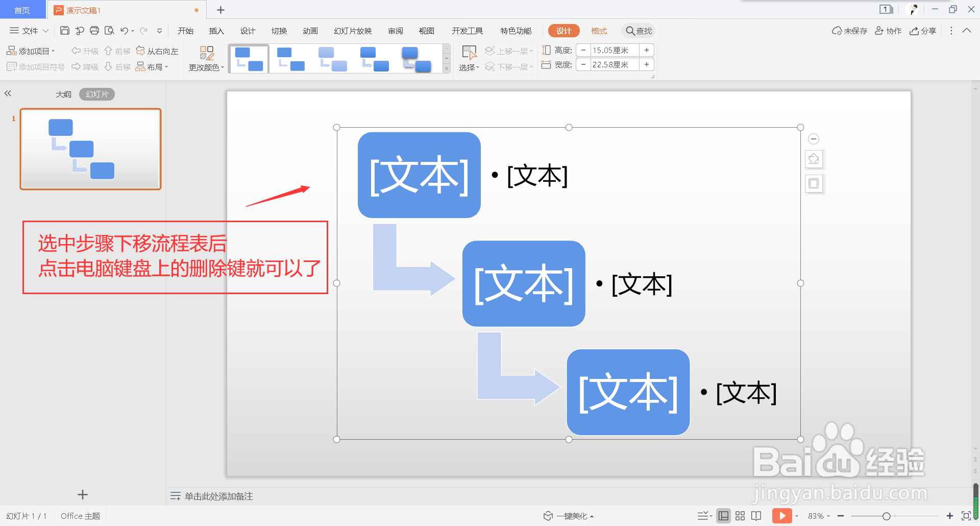Click the 一键美化 beautify icon

(548, 515)
